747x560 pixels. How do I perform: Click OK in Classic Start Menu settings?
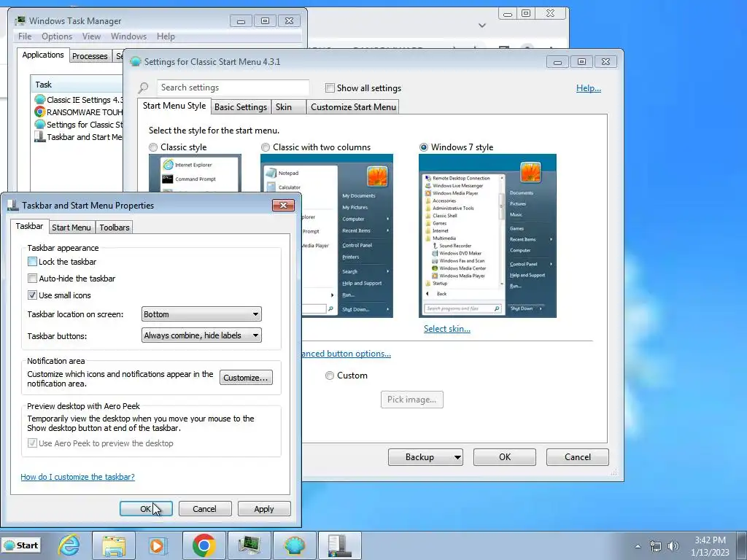505,457
